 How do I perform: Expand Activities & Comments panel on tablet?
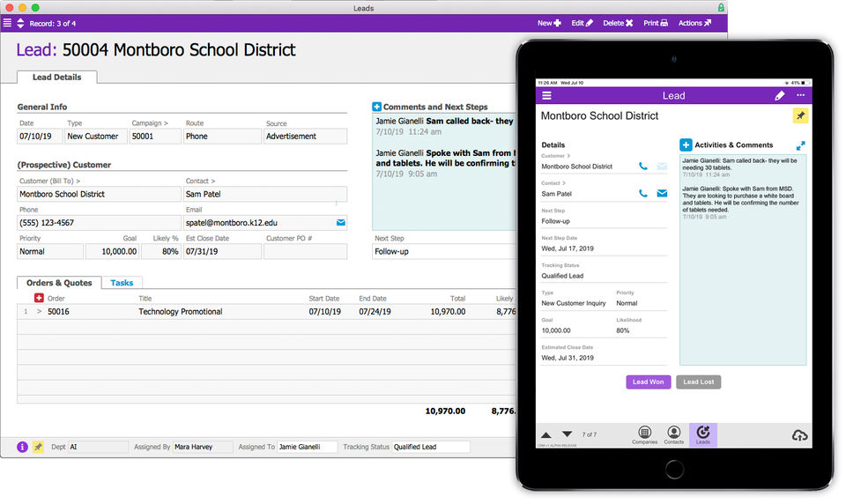click(x=801, y=145)
